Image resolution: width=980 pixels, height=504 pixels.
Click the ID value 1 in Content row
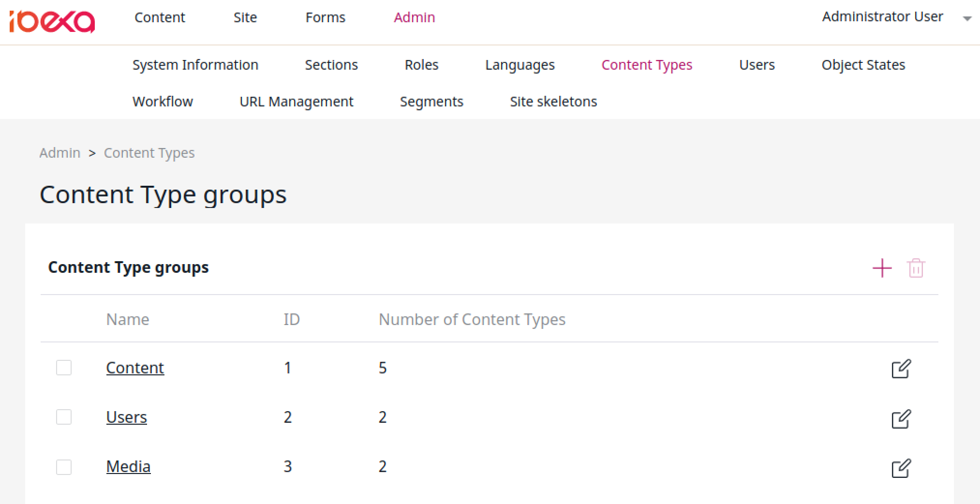point(288,368)
